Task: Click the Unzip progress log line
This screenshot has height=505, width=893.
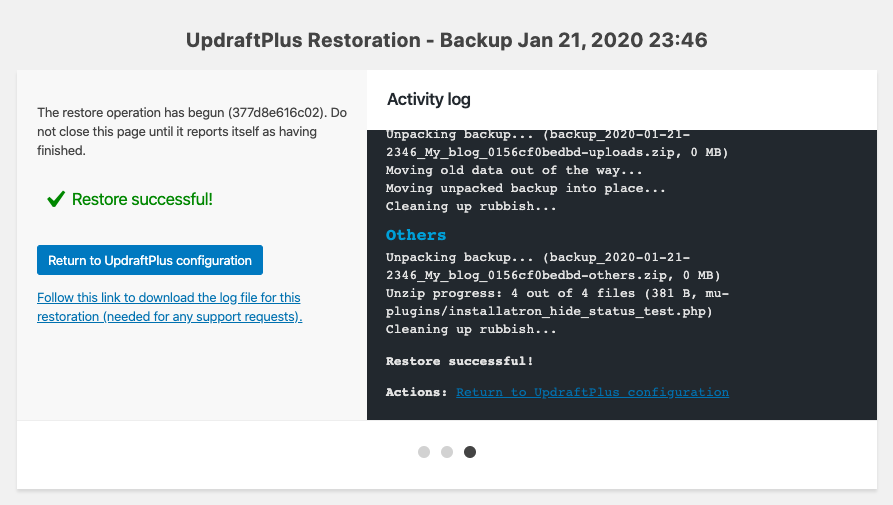Action: point(557,302)
